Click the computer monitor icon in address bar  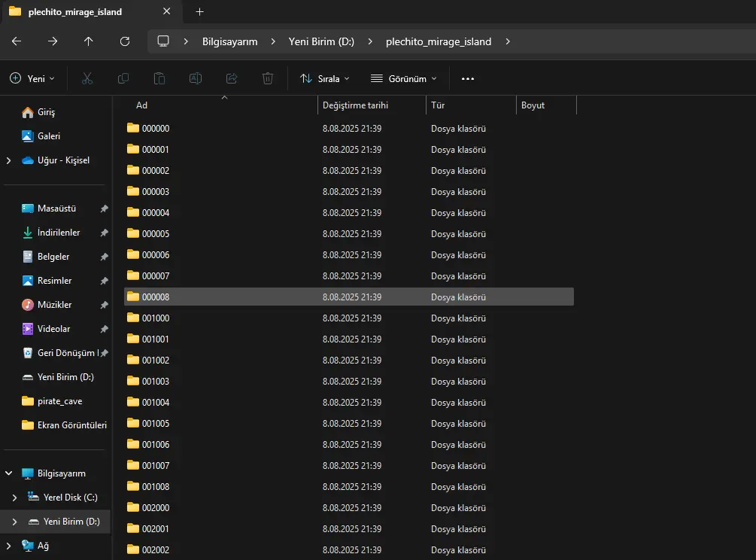click(163, 41)
